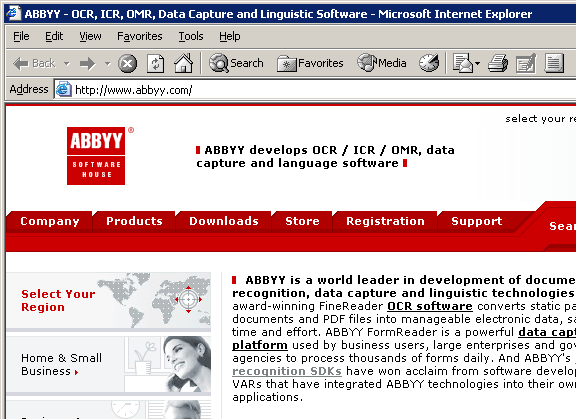Click the Refresh page icon

pos(155,64)
